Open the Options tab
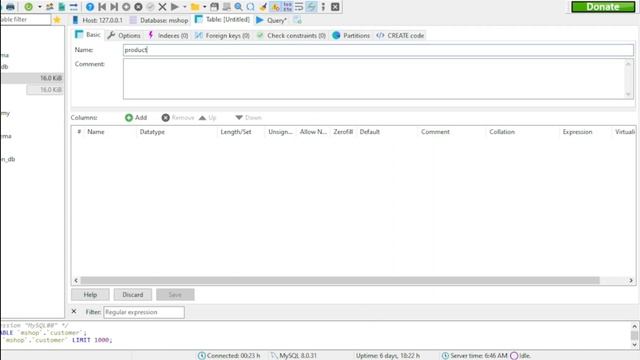The height and width of the screenshot is (360, 640). [x=124, y=36]
